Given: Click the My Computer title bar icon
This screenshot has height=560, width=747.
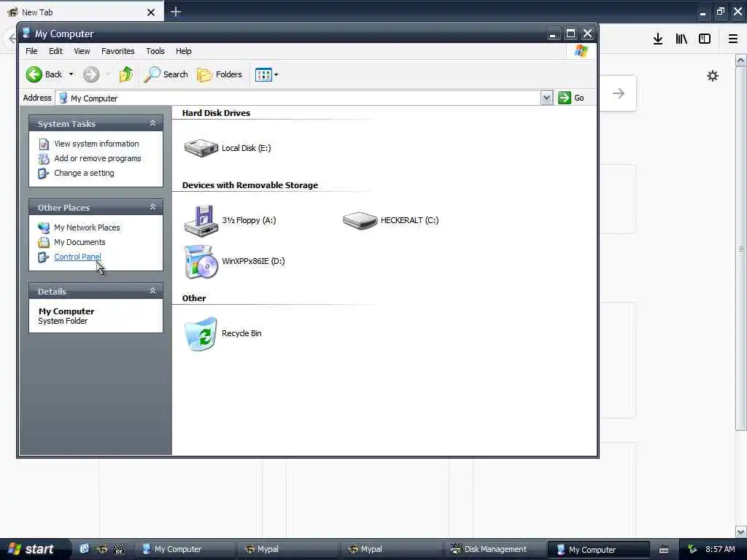Looking at the screenshot, I should (27, 33).
